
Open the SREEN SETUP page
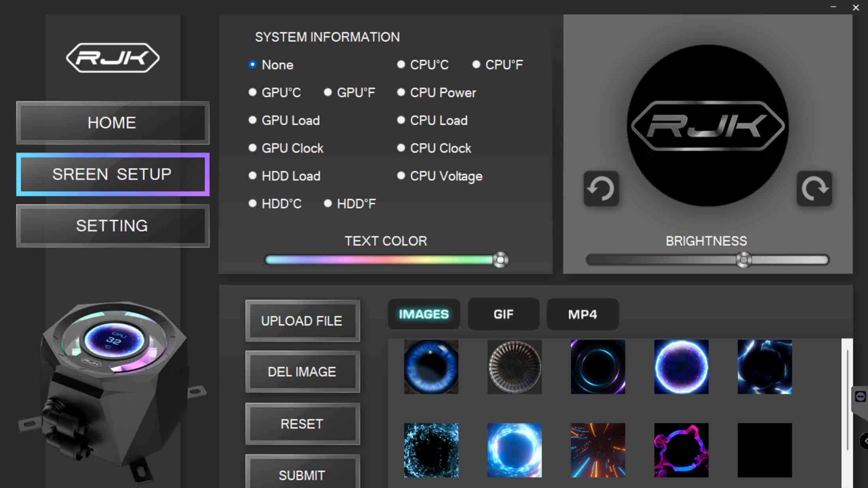pyautogui.click(x=113, y=174)
